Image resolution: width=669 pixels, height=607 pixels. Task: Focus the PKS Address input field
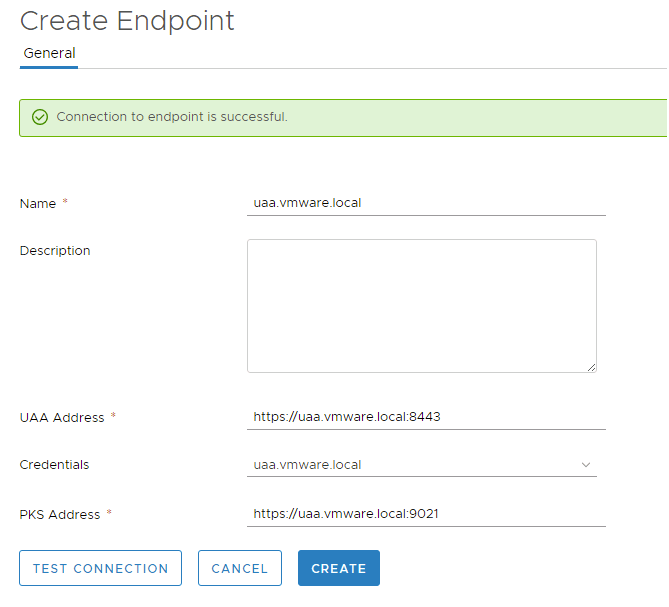coord(426,513)
